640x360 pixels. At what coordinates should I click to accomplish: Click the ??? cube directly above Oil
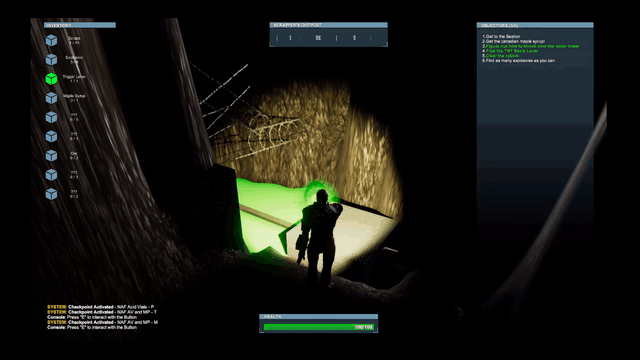51,136
